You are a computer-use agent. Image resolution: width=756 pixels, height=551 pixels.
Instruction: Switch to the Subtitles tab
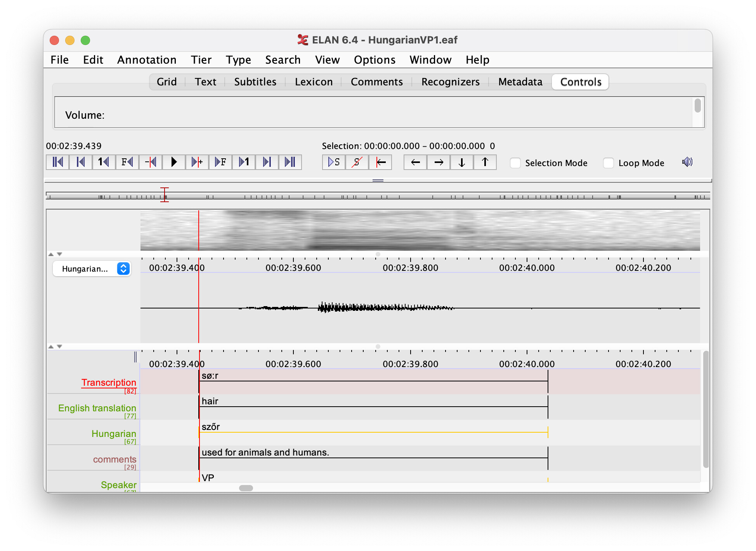255,82
